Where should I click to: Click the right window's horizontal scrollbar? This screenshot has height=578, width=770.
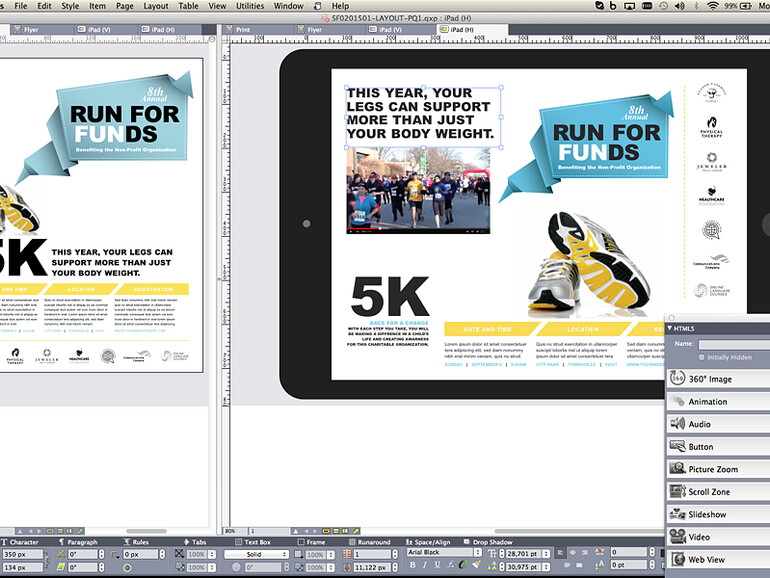579,531
